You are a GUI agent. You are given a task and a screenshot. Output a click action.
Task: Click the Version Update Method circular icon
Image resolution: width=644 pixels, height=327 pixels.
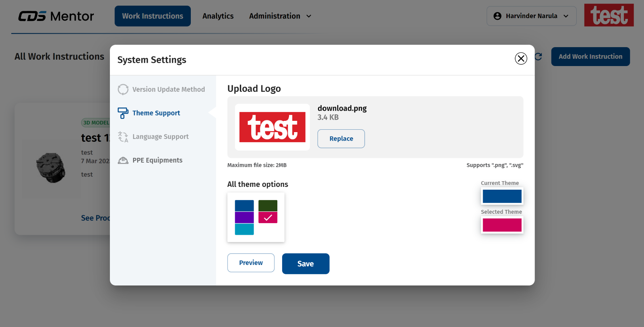point(123,89)
